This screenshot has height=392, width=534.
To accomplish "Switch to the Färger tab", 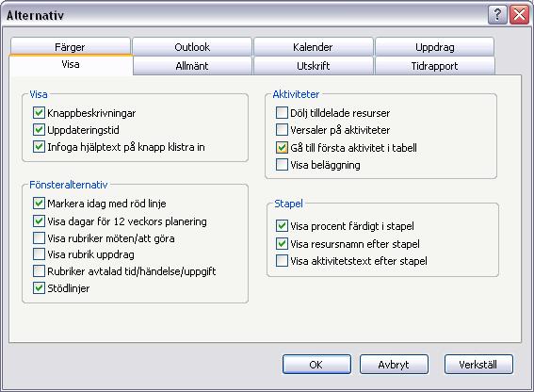I will tap(70, 47).
